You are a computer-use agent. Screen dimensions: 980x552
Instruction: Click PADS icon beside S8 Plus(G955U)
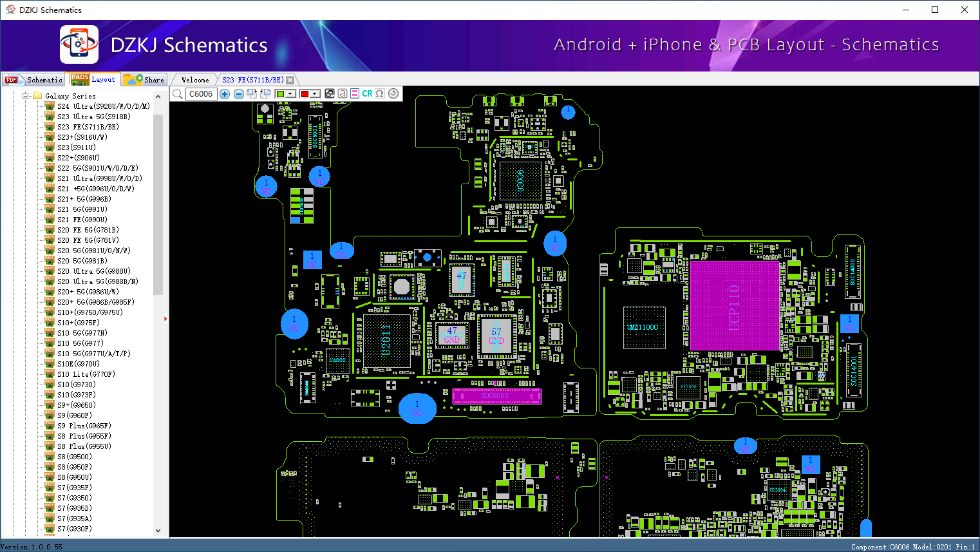coord(50,446)
